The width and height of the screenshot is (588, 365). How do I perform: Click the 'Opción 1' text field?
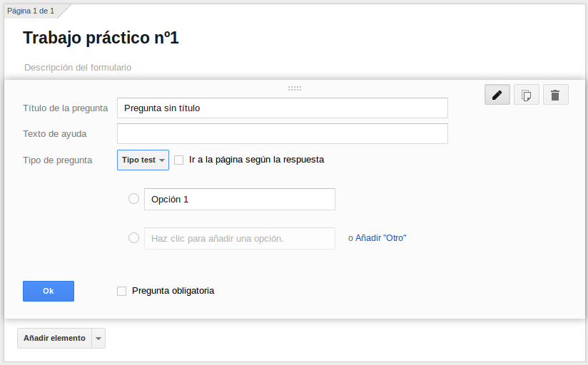239,200
